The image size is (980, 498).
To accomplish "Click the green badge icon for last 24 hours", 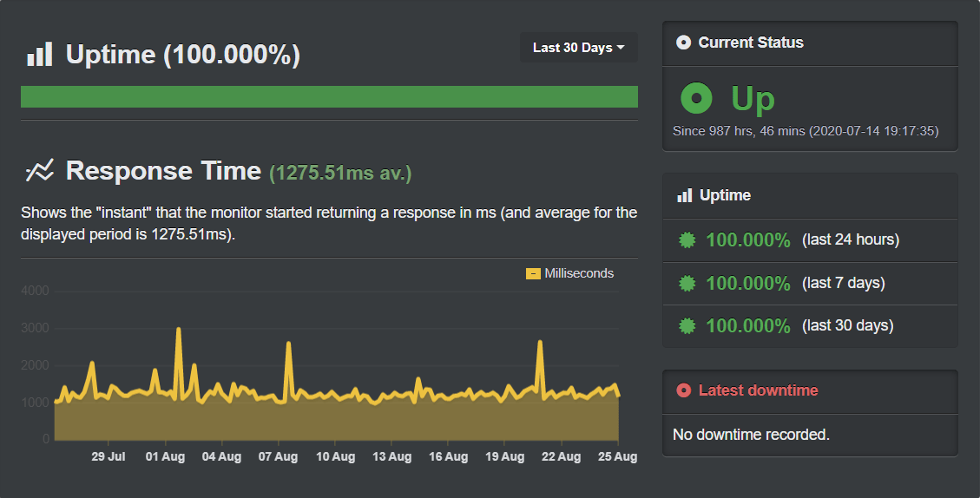I will 687,240.
